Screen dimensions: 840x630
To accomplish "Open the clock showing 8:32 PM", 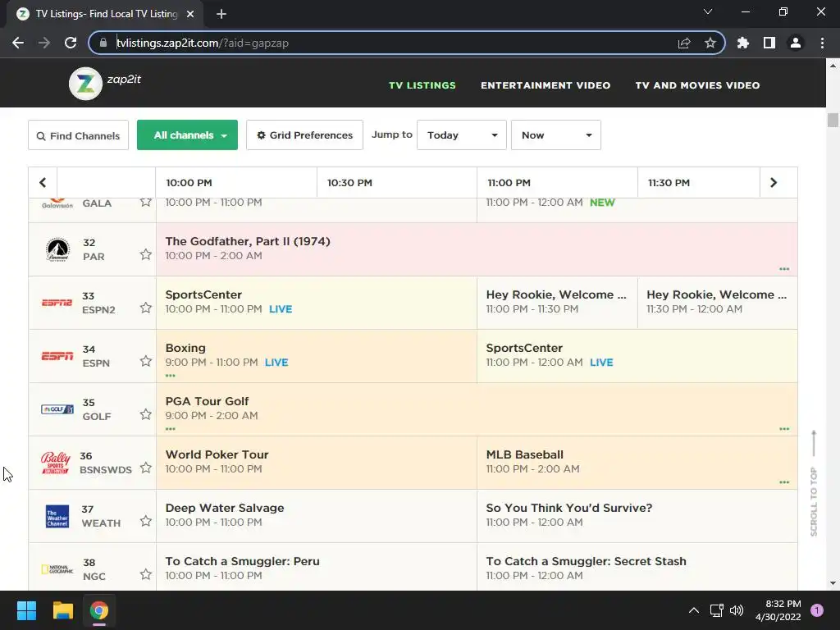I will [x=778, y=610].
